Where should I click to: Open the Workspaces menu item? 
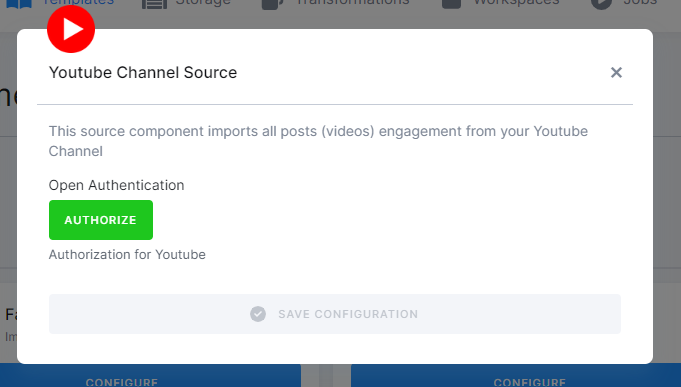click(x=501, y=3)
